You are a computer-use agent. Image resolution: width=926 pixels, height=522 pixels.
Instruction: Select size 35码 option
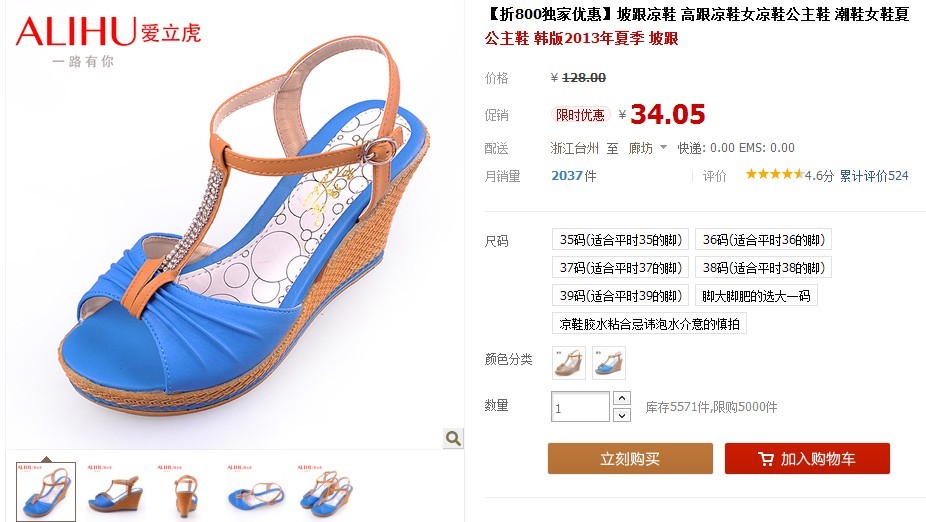[620, 239]
